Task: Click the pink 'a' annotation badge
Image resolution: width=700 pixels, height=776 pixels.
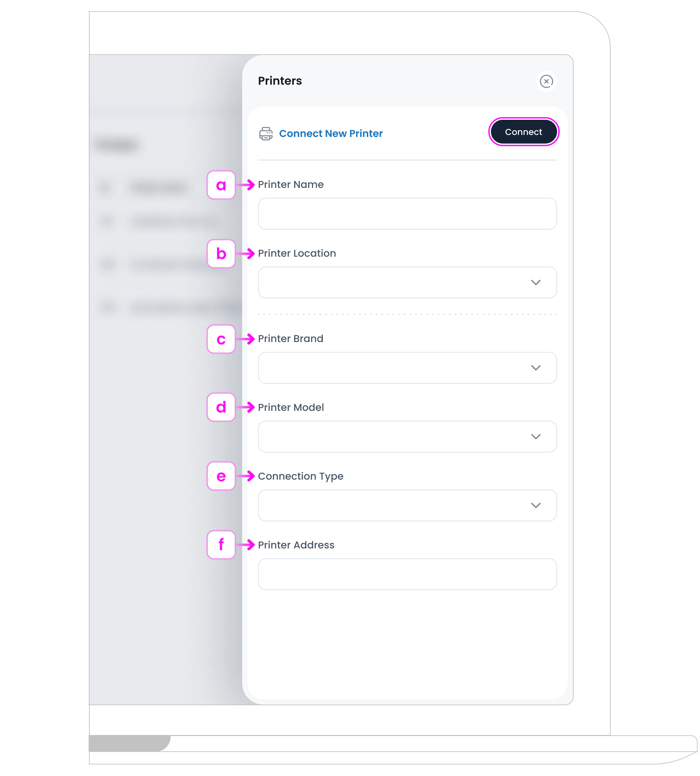Action: 221,185
